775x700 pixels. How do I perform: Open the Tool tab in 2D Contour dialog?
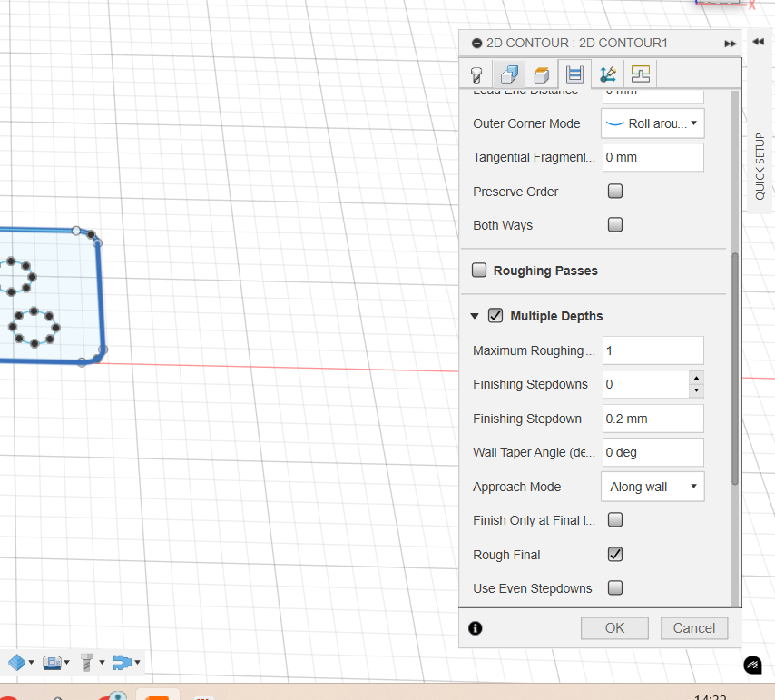(476, 74)
